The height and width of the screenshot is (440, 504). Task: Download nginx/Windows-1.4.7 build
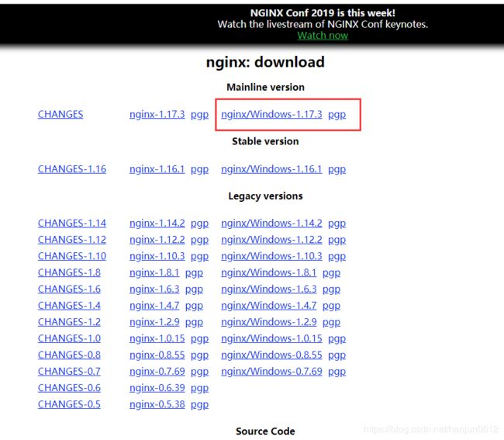[x=269, y=305]
